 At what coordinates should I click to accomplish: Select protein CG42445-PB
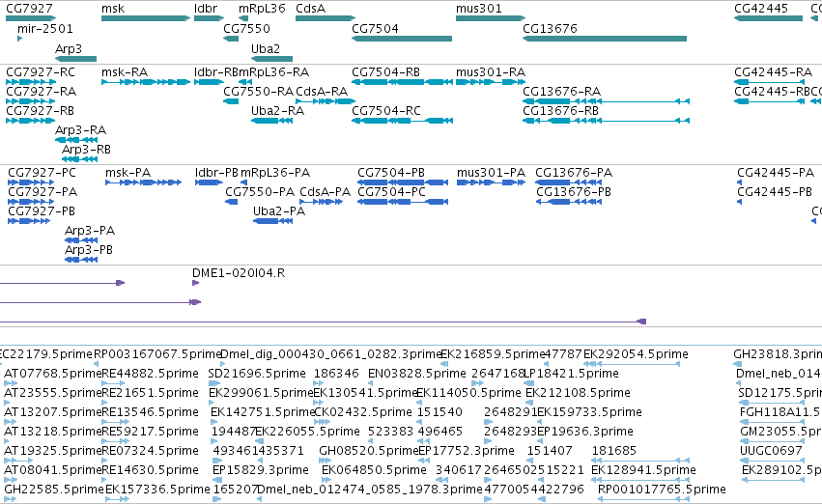click(x=775, y=192)
